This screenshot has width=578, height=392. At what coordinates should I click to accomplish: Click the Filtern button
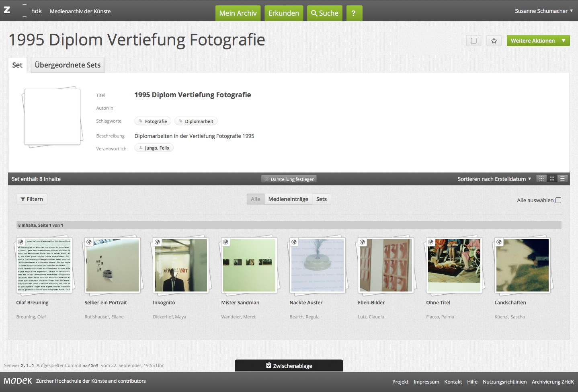(x=32, y=199)
